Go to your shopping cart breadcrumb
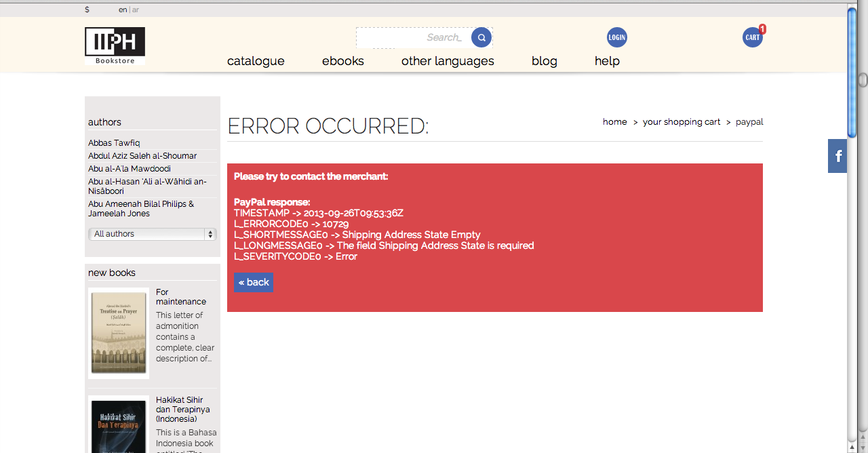Screen dimensions: 868x453 point(682,122)
